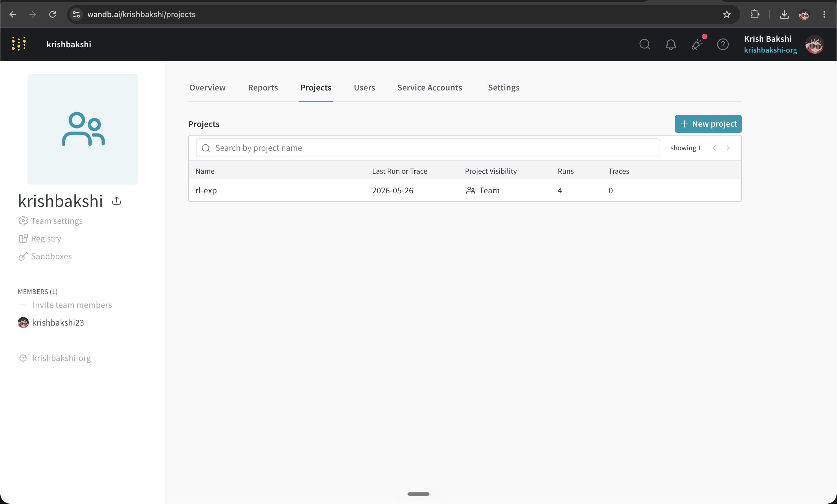
Task: Click krishbakshi-org under Krish Bakshi name
Action: 770,50
